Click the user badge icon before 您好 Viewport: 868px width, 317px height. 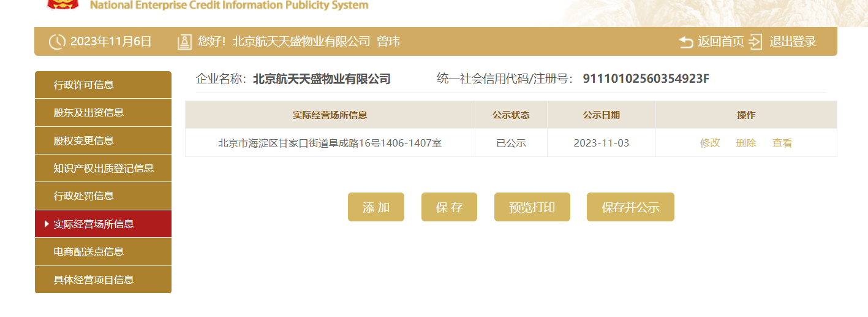[184, 42]
